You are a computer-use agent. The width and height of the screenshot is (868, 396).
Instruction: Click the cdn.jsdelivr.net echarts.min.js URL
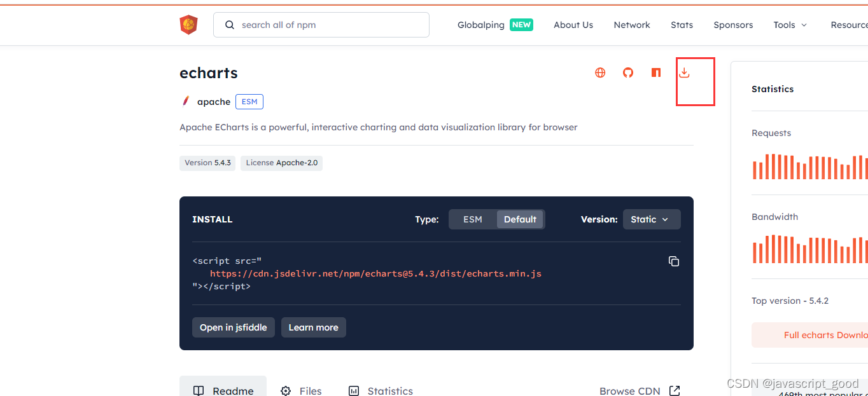[375, 274]
